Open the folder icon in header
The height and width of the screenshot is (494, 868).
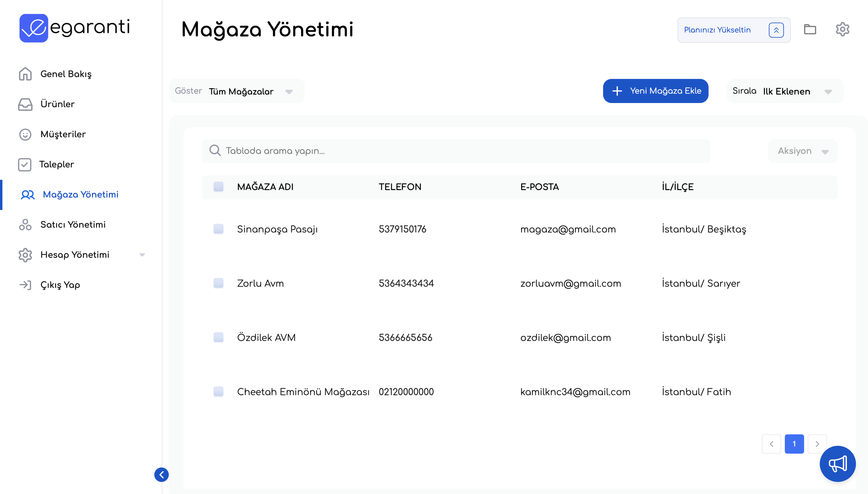tap(810, 30)
